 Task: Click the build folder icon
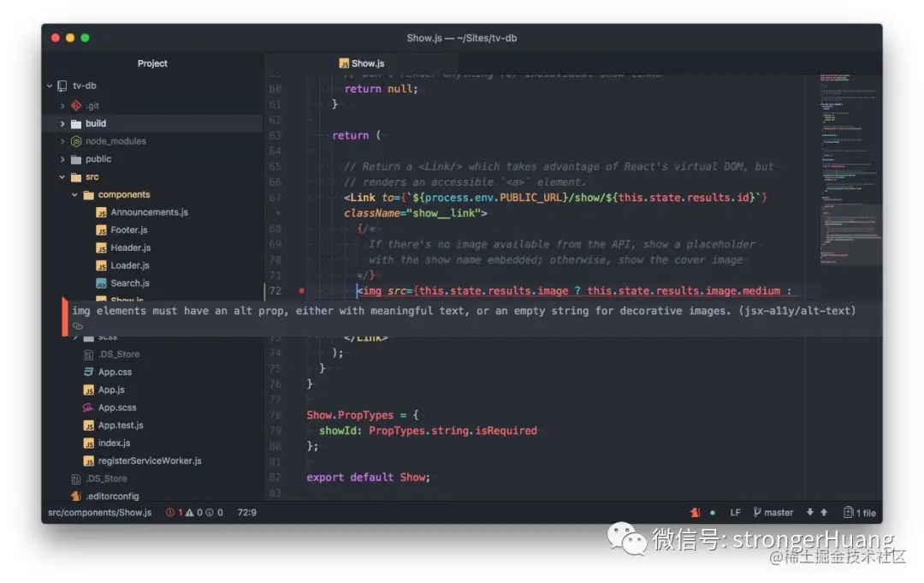76,124
